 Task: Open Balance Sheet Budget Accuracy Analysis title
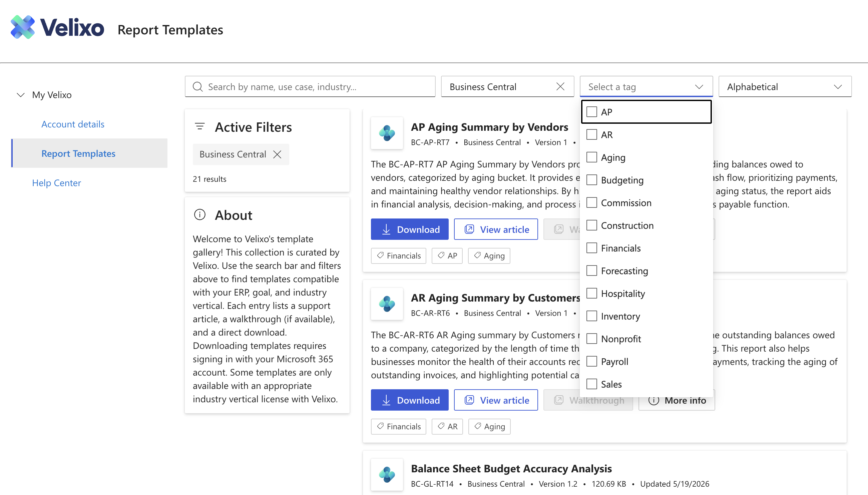[x=511, y=468]
